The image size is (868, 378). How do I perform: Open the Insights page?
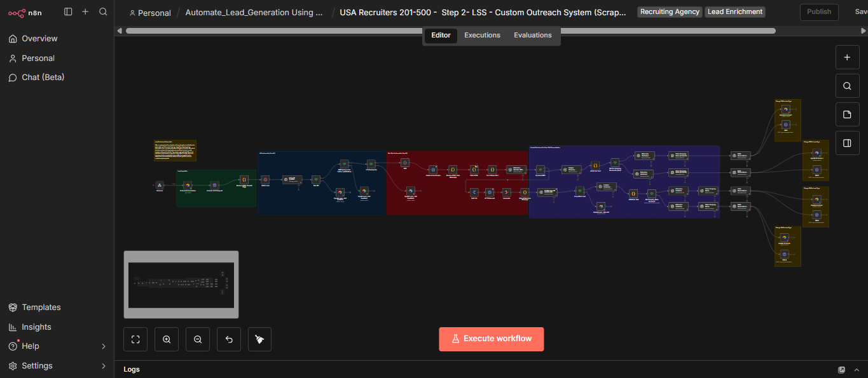click(36, 327)
